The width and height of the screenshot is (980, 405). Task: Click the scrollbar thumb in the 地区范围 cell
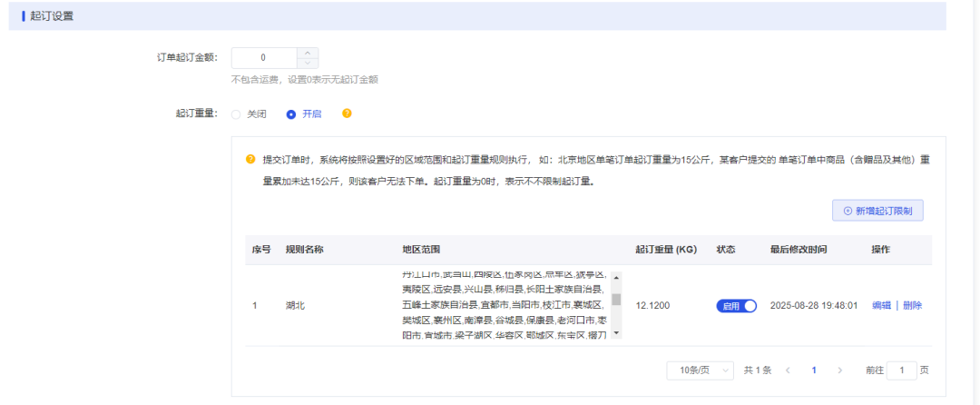click(616, 299)
